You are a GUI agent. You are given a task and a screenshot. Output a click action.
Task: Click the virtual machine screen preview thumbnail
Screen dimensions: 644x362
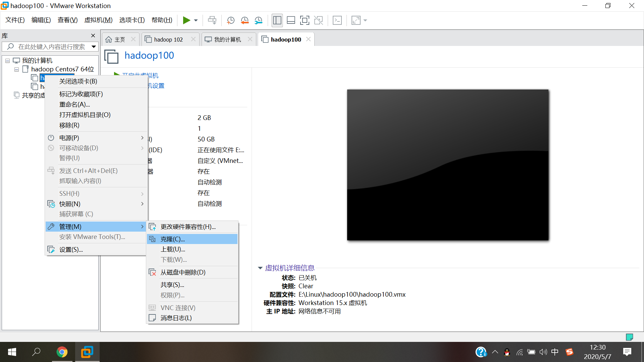point(448,165)
